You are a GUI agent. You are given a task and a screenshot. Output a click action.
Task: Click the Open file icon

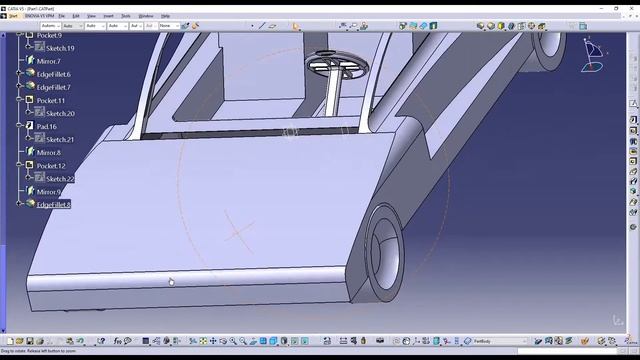click(x=20, y=341)
